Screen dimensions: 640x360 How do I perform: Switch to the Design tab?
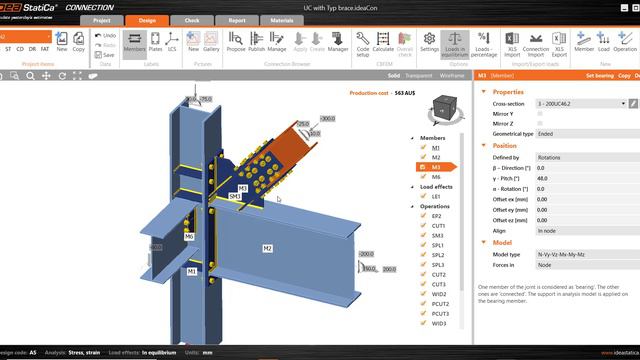[x=147, y=20]
